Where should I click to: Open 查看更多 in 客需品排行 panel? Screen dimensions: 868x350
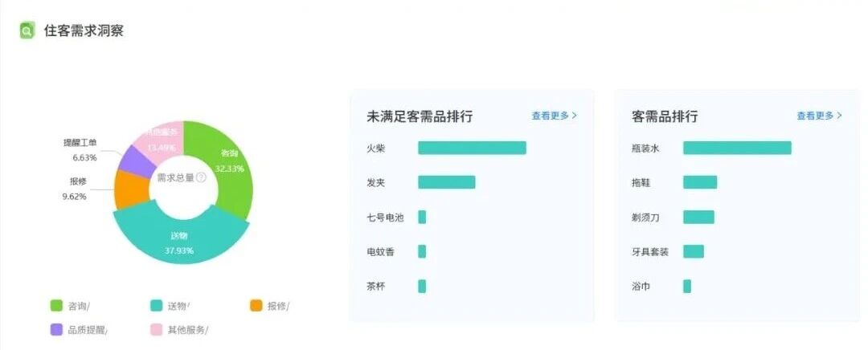(819, 116)
